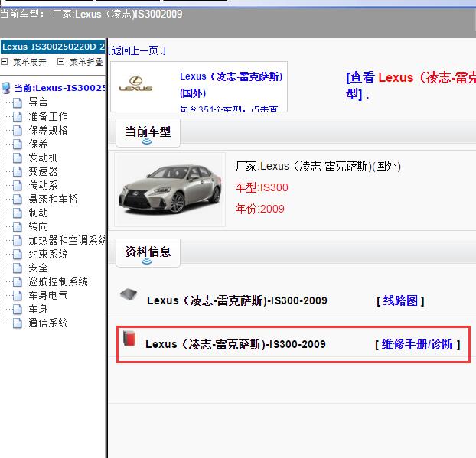Click the 菜单展开 expand-all icon
Viewport: 476px width, 458px height.
(5, 62)
